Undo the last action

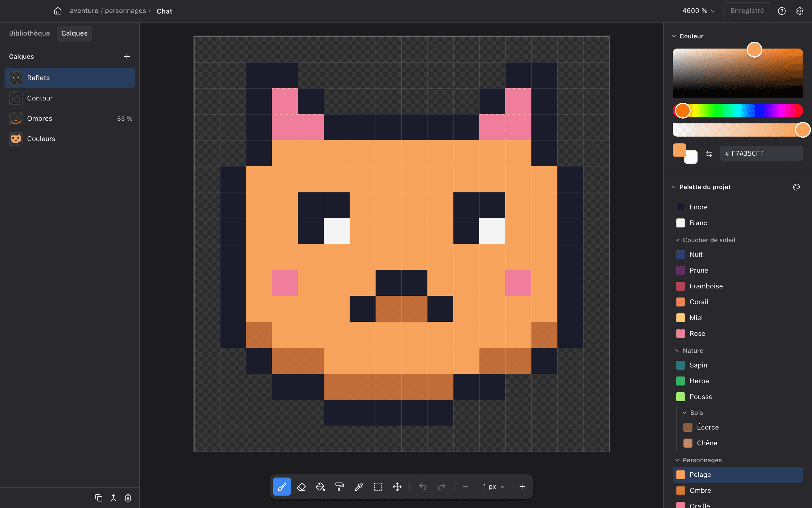tap(422, 487)
